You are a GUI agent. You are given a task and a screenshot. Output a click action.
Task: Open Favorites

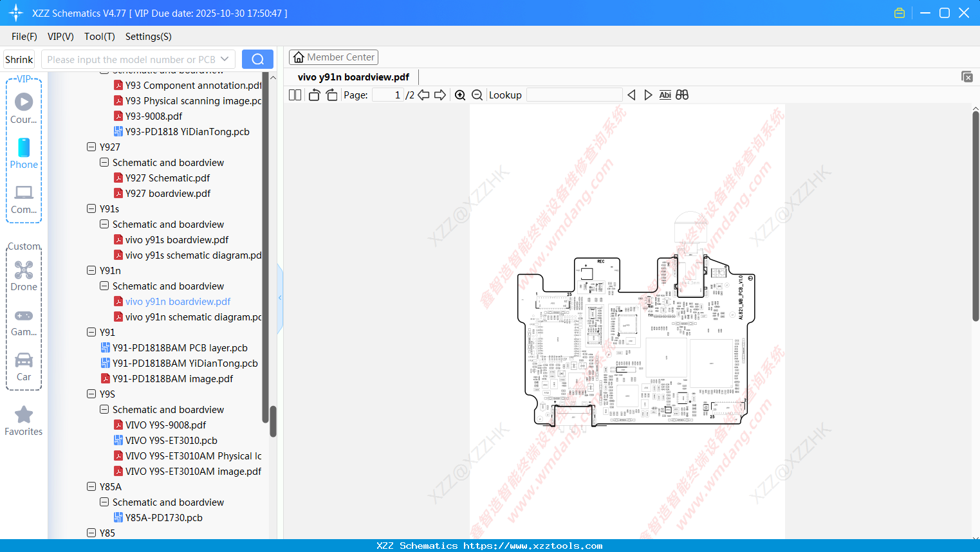24,421
